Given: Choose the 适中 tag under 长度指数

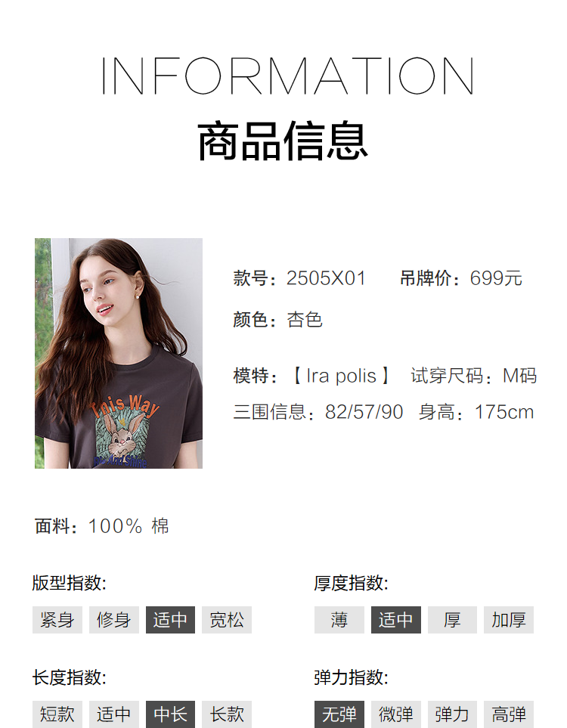Looking at the screenshot, I should (x=113, y=714).
